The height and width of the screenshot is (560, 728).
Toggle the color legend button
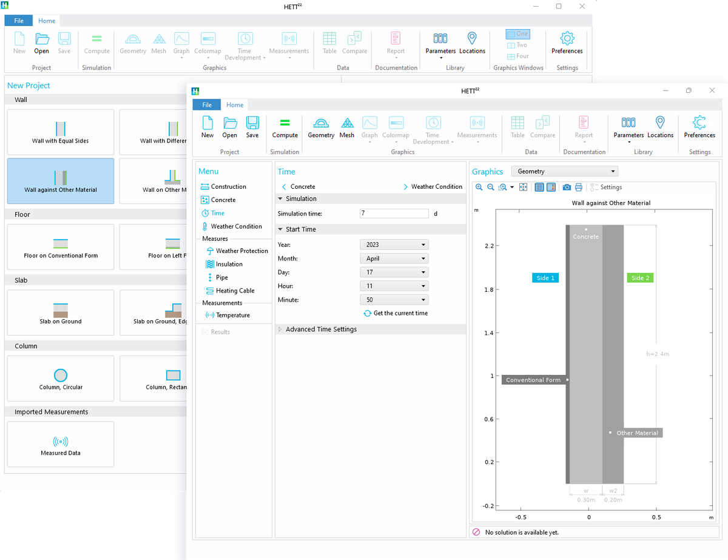tap(551, 187)
